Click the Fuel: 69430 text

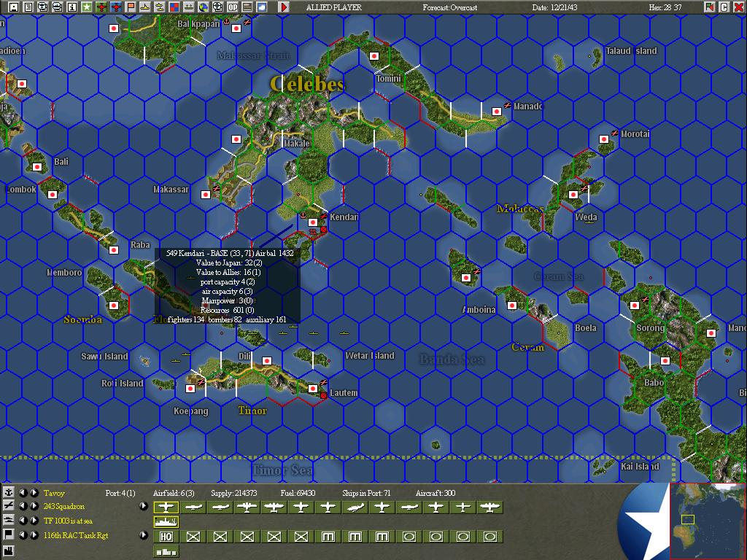pyautogui.click(x=298, y=493)
